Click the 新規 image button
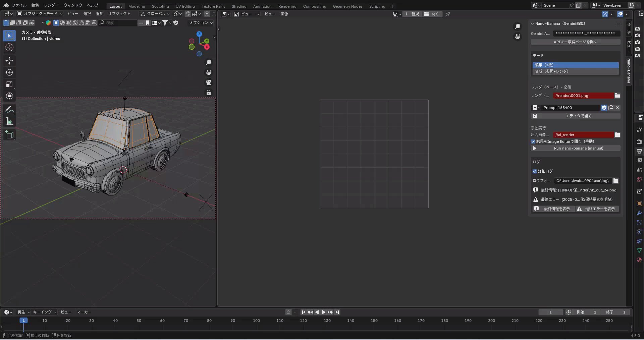Image resolution: width=644 pixels, height=340 pixels. click(x=412, y=14)
